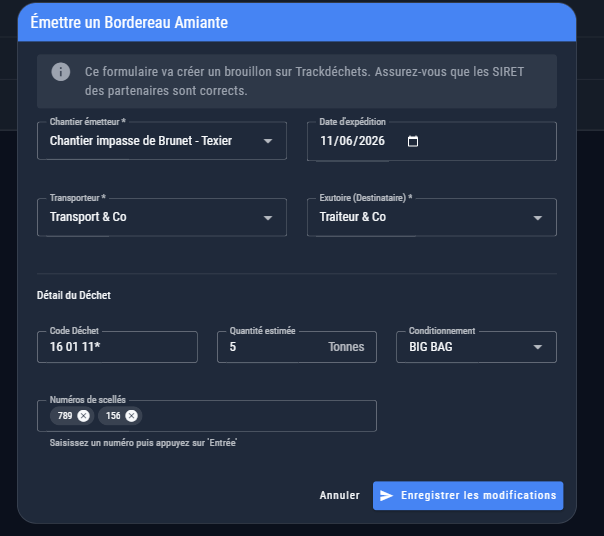Click the hint text Saisissez un numéro
The width and height of the screenshot is (604, 536).
(143, 443)
